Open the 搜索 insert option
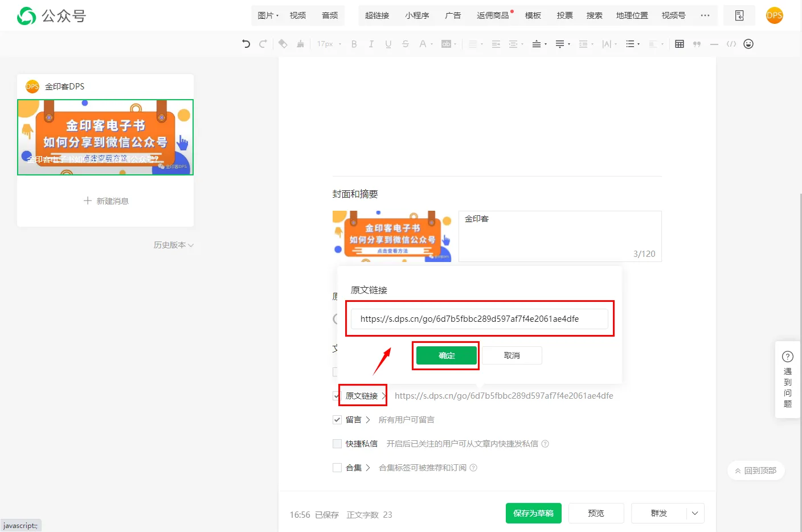This screenshot has width=802, height=532. click(594, 15)
